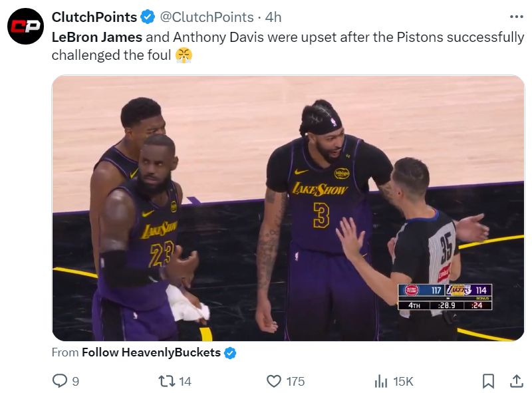Click the 14 reposts count
The image size is (532, 393).
click(185, 381)
